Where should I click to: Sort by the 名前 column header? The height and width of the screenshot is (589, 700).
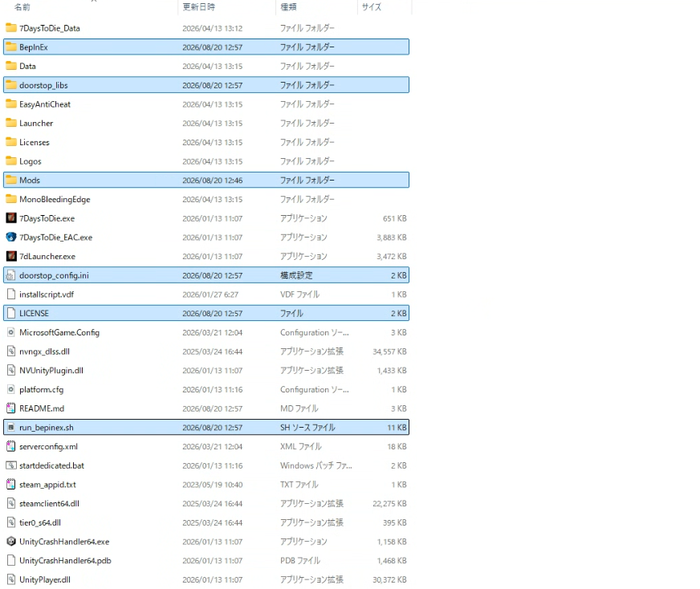click(x=22, y=6)
